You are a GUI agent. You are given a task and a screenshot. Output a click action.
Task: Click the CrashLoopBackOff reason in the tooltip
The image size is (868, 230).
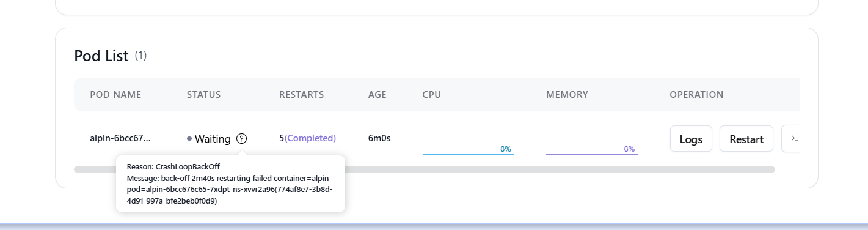click(x=188, y=166)
